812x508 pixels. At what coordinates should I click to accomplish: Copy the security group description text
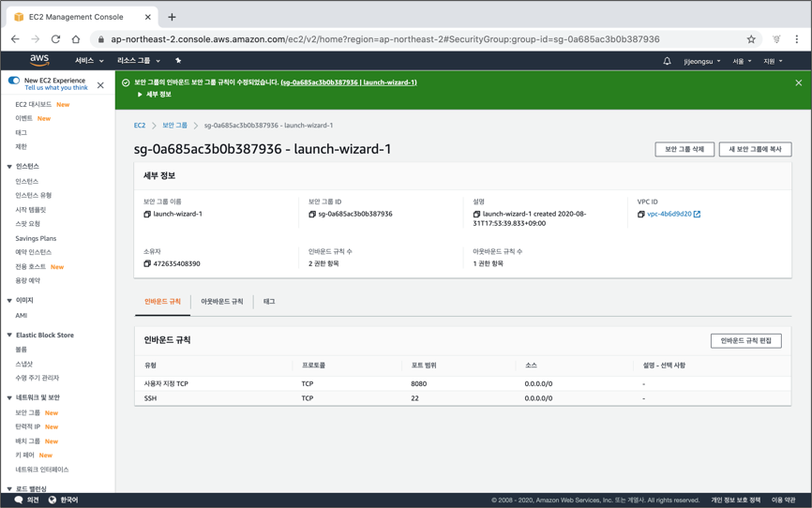point(476,214)
